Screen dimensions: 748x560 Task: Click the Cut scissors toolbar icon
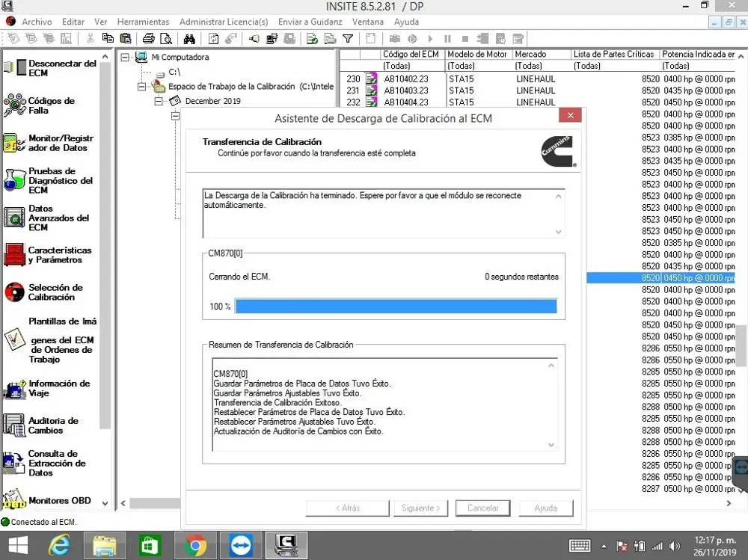pos(90,39)
